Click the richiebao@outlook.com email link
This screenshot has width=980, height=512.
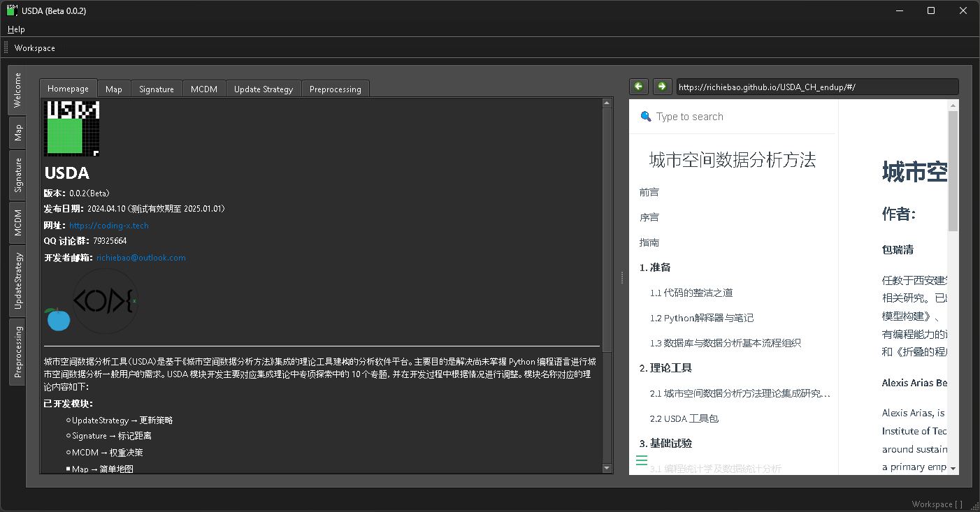coord(141,258)
